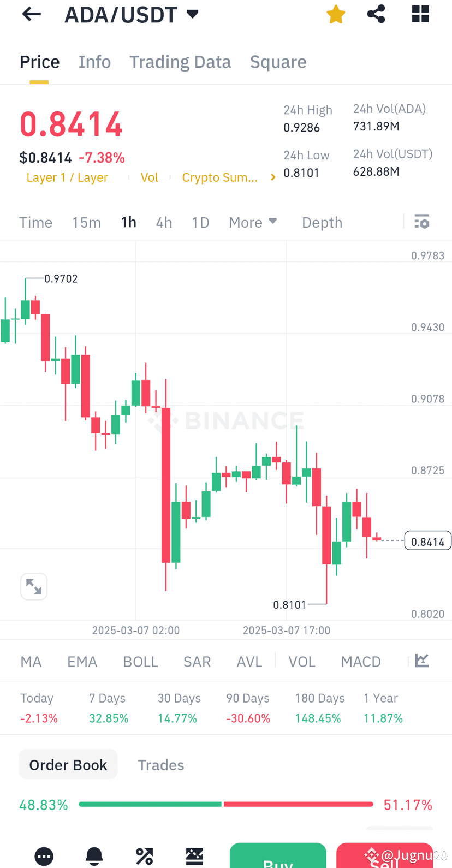Open the Trades tab
452x868 pixels.
click(160, 764)
